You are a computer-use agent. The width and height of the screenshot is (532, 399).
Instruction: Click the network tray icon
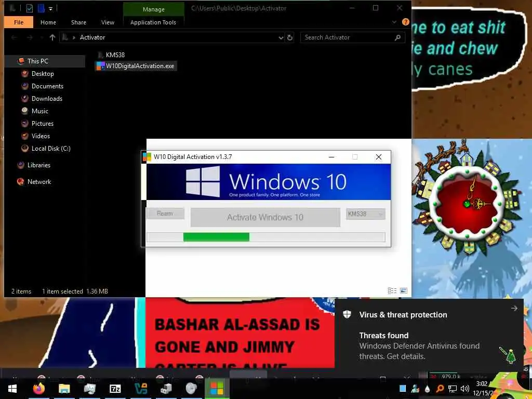click(453, 389)
